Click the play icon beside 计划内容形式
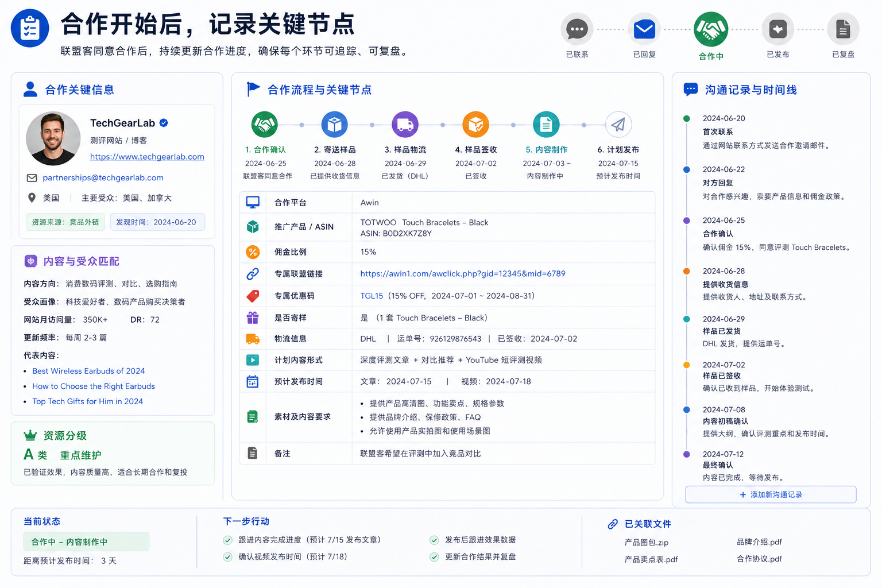This screenshot has width=882, height=588. click(x=253, y=360)
